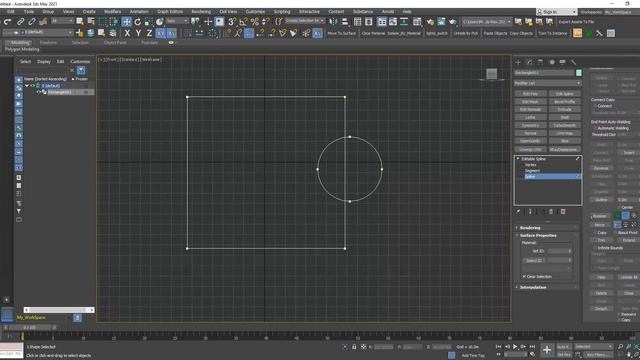Select the Move transform tool
This screenshot has width=640, height=360.
point(127,22)
